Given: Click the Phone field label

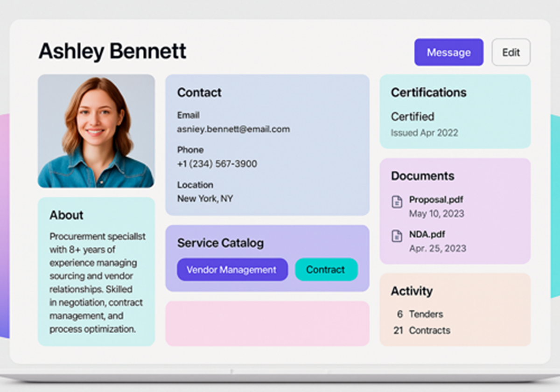Looking at the screenshot, I should [190, 150].
